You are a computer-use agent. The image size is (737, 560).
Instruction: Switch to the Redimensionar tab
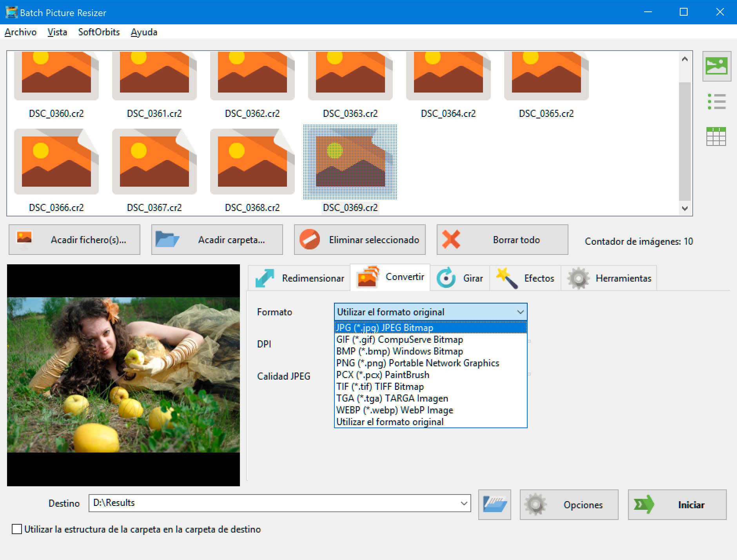[x=299, y=278]
